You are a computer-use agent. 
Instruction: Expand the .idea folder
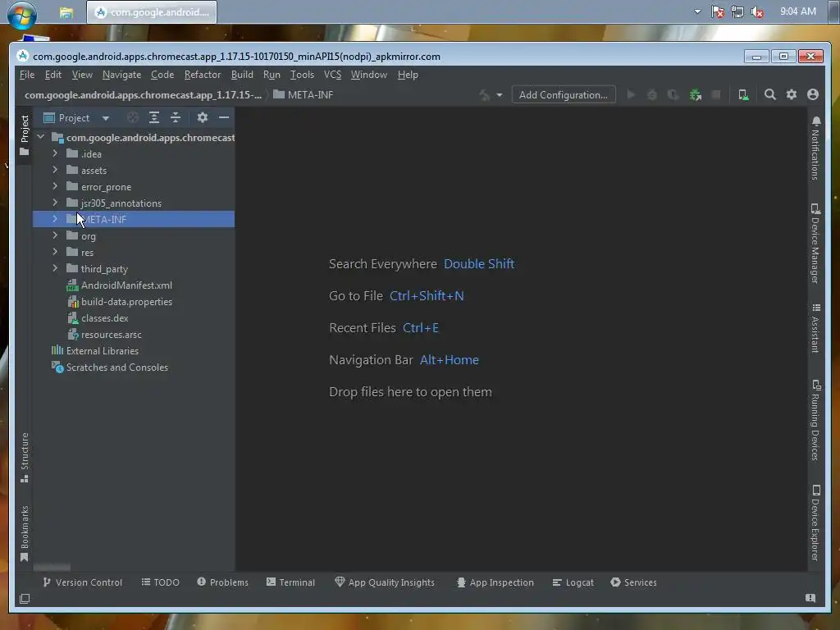point(55,153)
